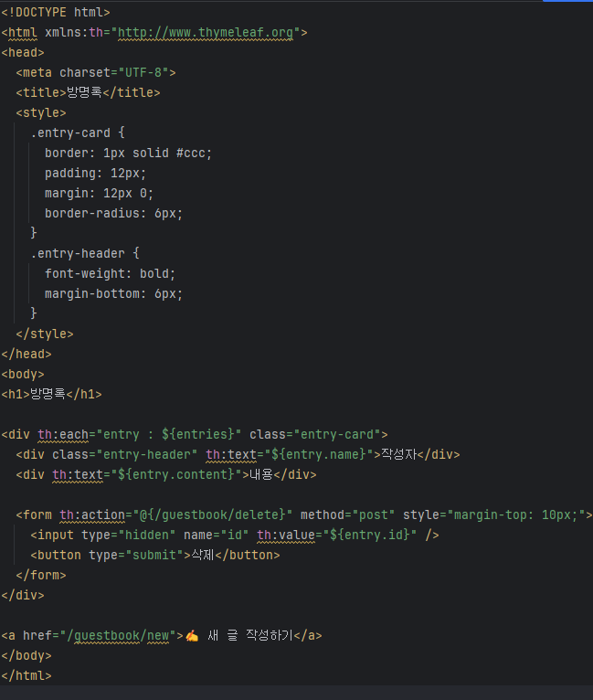Click the h1 heading line

(52, 394)
